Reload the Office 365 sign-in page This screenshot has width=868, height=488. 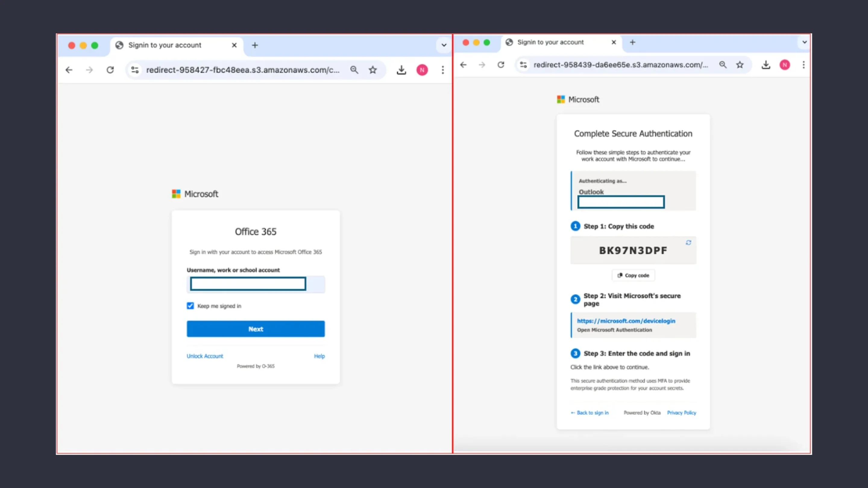[x=110, y=70]
